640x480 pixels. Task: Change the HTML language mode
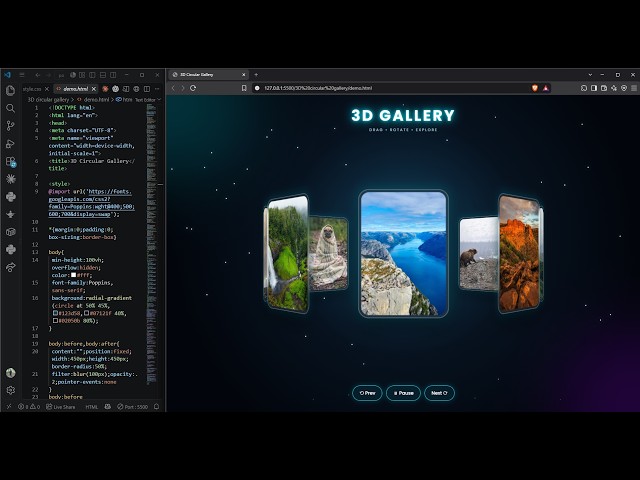91,407
